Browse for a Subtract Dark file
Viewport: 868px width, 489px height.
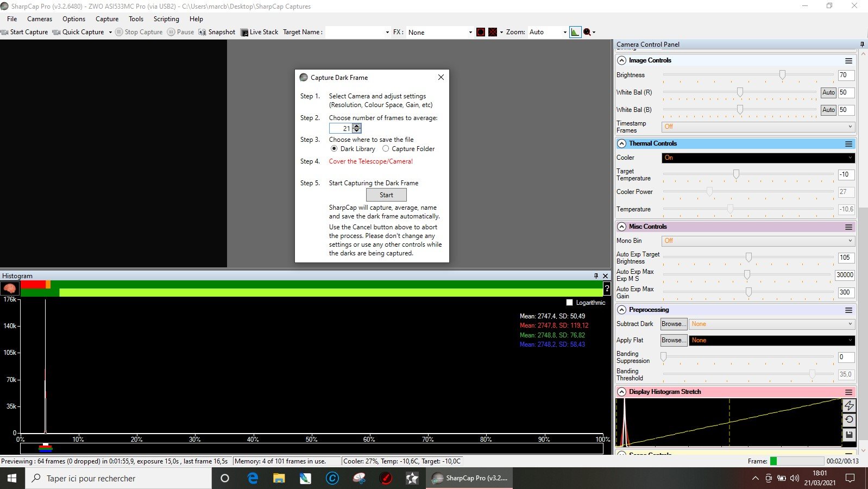point(674,324)
